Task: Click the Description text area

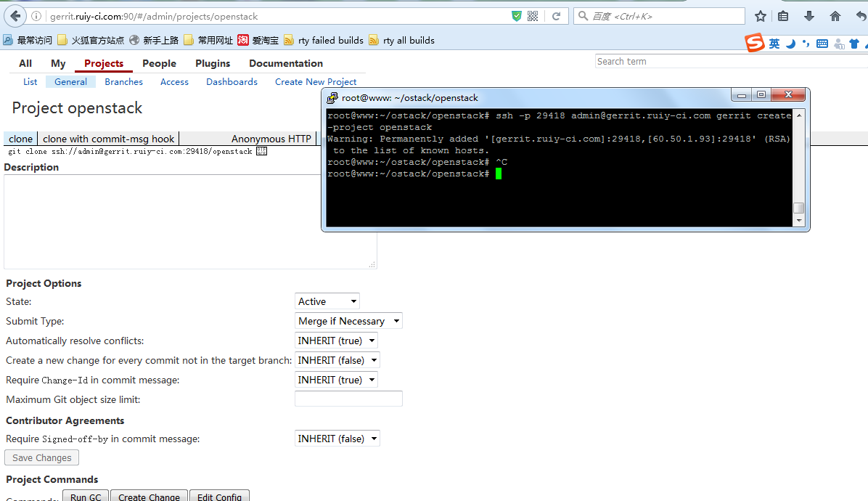Action: 190,221
